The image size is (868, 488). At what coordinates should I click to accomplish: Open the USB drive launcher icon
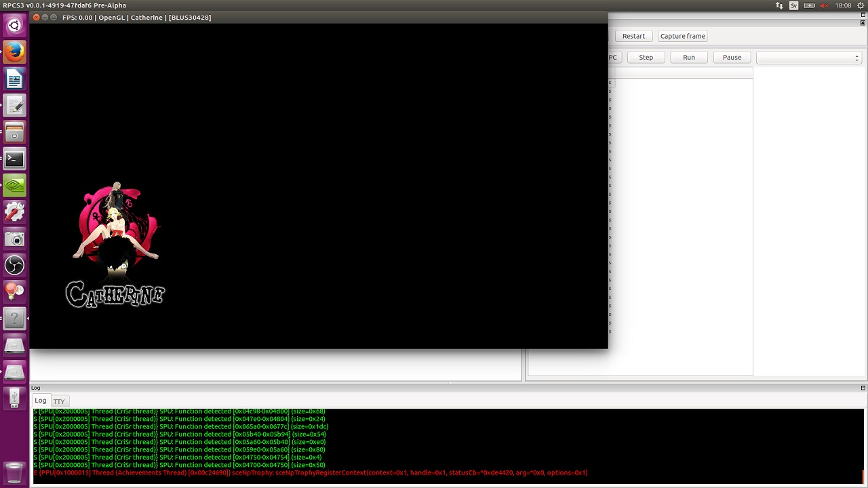14,398
